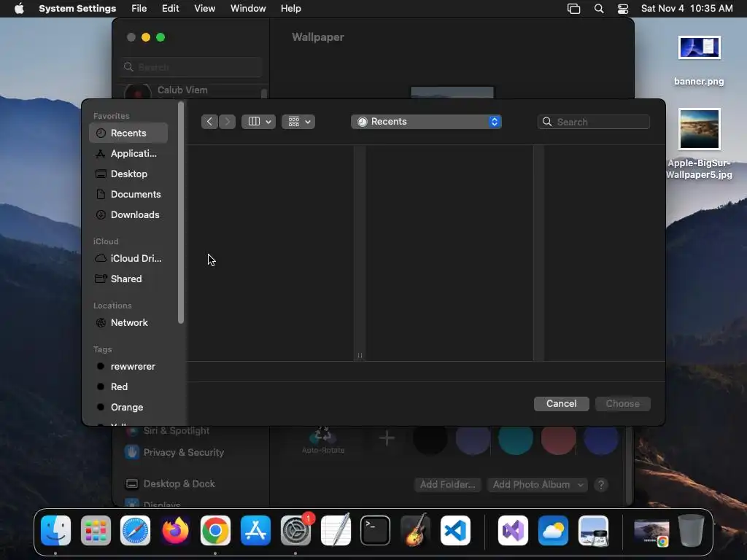Open iCloud Drive in sidebar
Viewport: 747px width, 560px height.
[128, 258]
